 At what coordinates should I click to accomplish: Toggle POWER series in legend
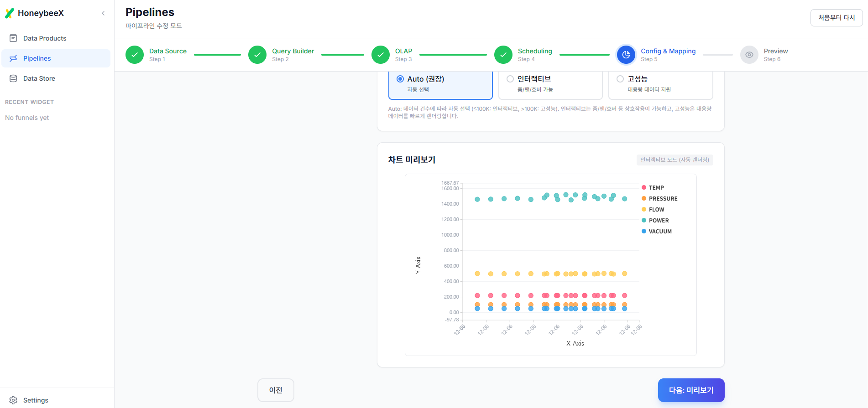pos(655,221)
